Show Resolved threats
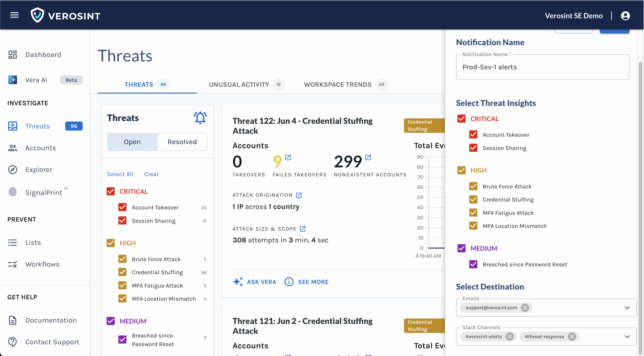 click(182, 142)
